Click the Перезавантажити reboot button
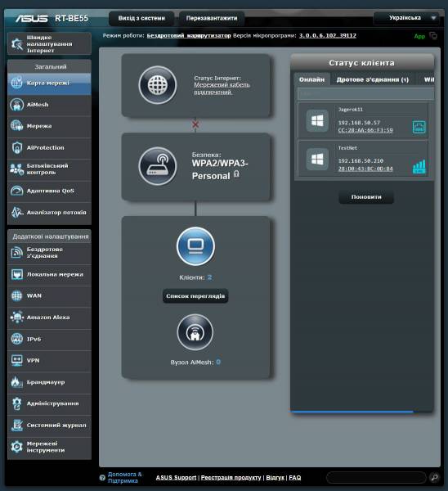 [x=212, y=18]
